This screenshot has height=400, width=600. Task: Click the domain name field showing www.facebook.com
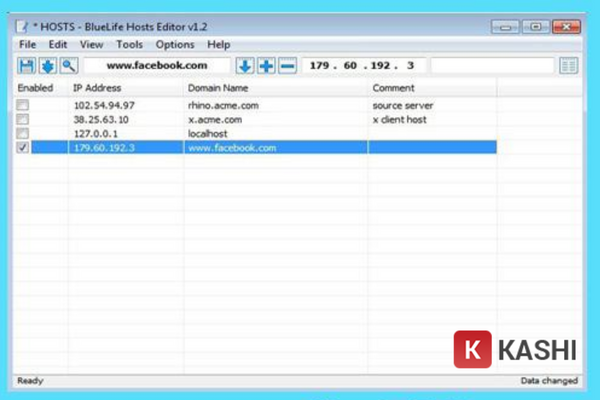156,66
